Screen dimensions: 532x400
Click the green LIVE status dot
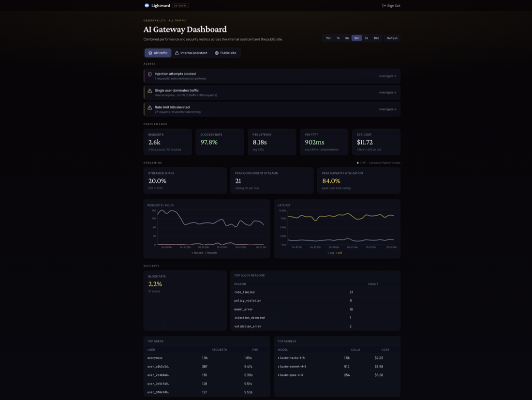coord(357,163)
